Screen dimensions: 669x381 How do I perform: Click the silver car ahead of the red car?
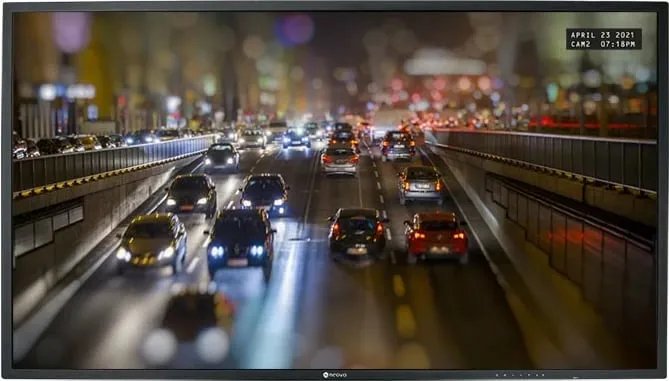[x=421, y=184]
